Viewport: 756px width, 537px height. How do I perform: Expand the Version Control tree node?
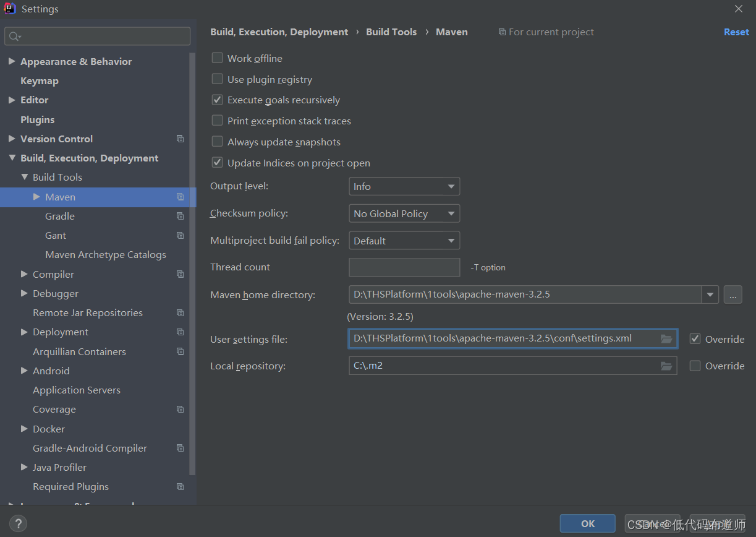pyautogui.click(x=12, y=139)
